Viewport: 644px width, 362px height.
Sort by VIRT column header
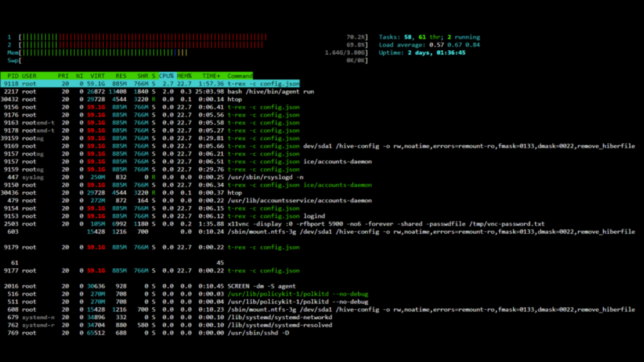coord(97,76)
